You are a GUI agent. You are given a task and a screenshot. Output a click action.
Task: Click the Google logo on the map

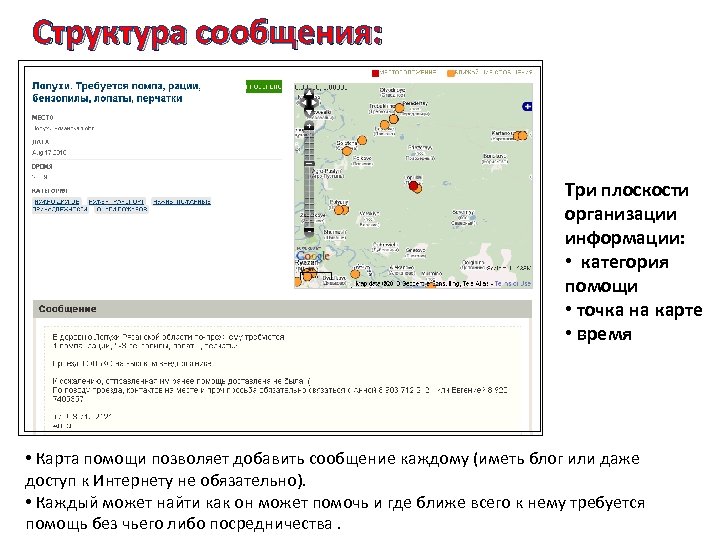point(313,256)
